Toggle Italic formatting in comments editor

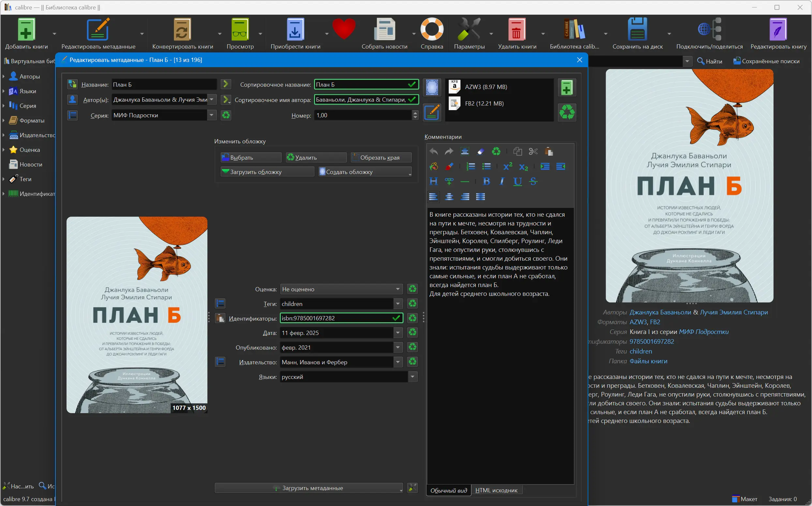point(502,181)
